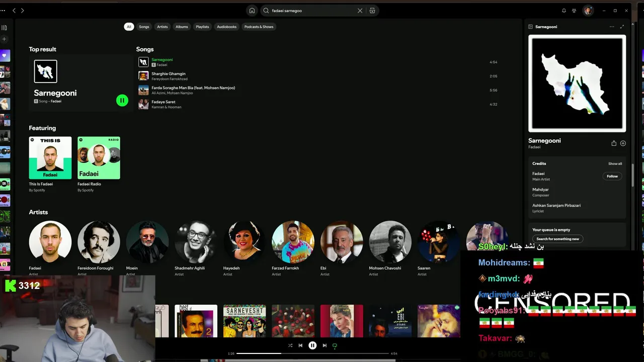Go back with the left arrow

pyautogui.click(x=14, y=11)
